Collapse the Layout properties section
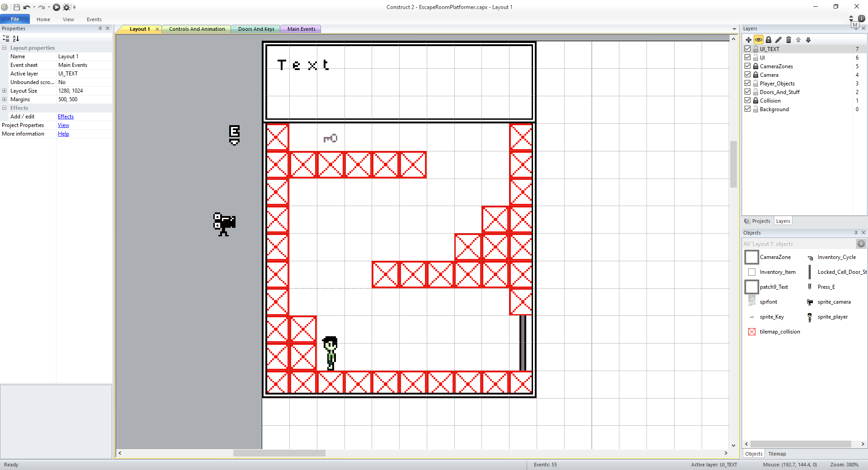Screen dimensions: 868x470 (x=5, y=48)
